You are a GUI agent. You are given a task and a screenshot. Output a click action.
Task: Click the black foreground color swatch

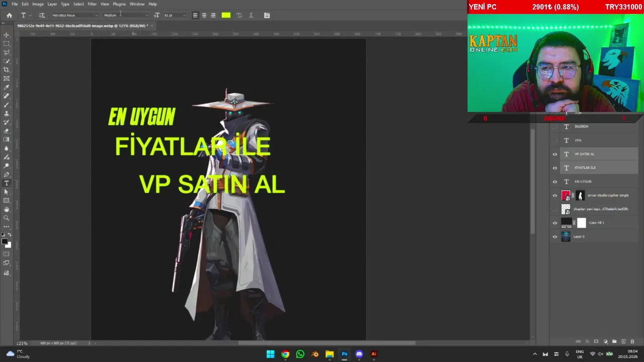[5, 242]
